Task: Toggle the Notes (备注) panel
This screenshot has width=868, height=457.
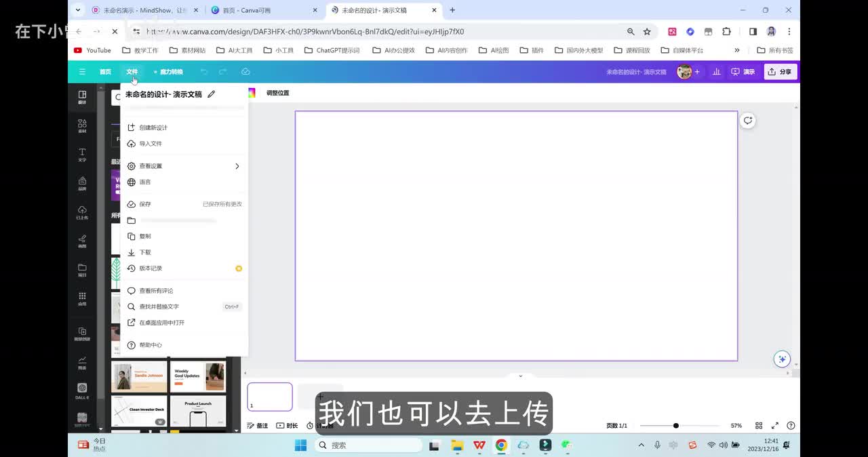Action: click(258, 426)
